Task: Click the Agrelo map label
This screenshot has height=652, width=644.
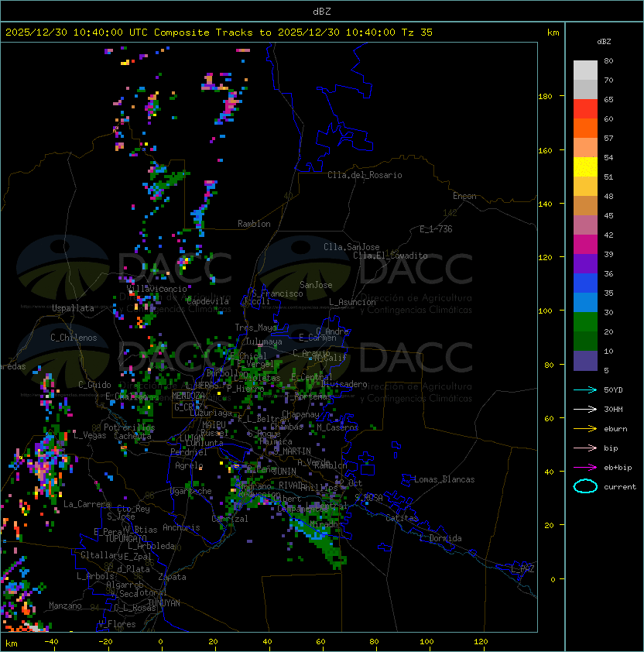Action: coord(189,465)
